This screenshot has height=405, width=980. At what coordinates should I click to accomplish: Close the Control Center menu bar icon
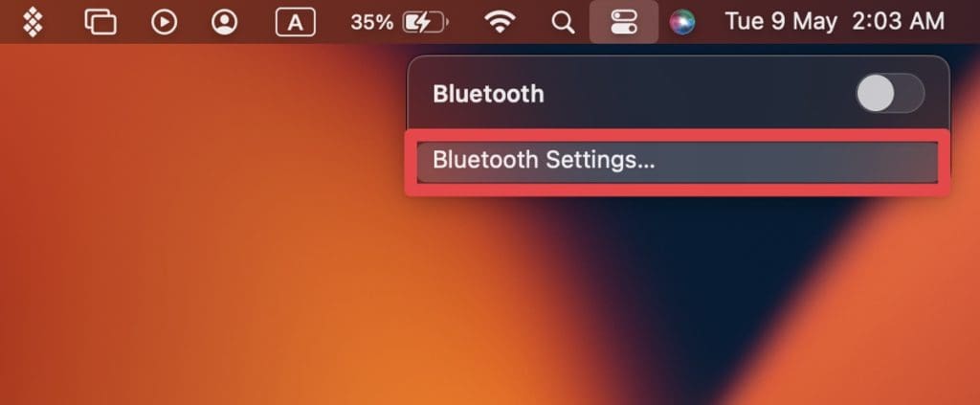coord(624,23)
